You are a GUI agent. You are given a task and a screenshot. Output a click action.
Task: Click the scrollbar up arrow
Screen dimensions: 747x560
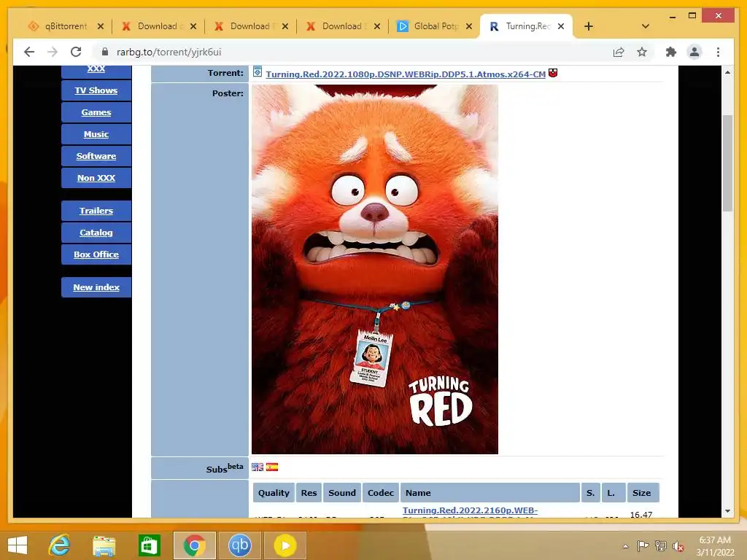tap(727, 72)
